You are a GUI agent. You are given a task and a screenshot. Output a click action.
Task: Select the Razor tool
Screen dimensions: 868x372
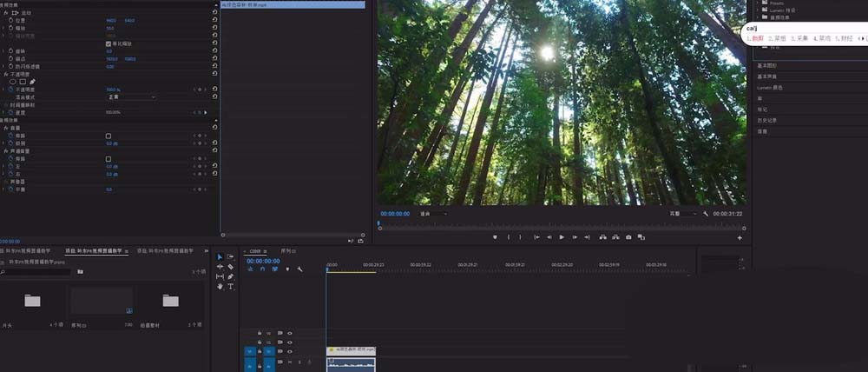click(x=231, y=267)
